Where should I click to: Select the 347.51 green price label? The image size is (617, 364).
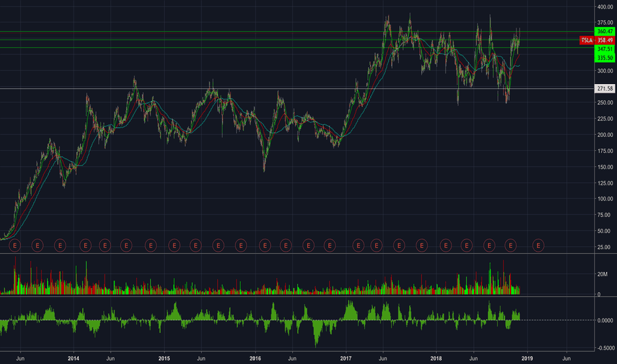coord(605,49)
